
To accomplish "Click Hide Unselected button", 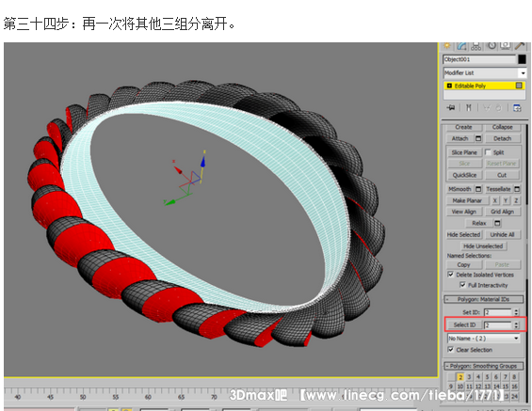I will pos(483,246).
